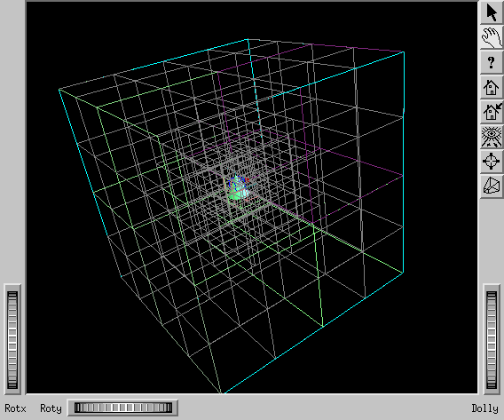This screenshot has width=504, height=420.
Task: Click the Dolly vertical thumbwheel
Action: pyautogui.click(x=492, y=340)
